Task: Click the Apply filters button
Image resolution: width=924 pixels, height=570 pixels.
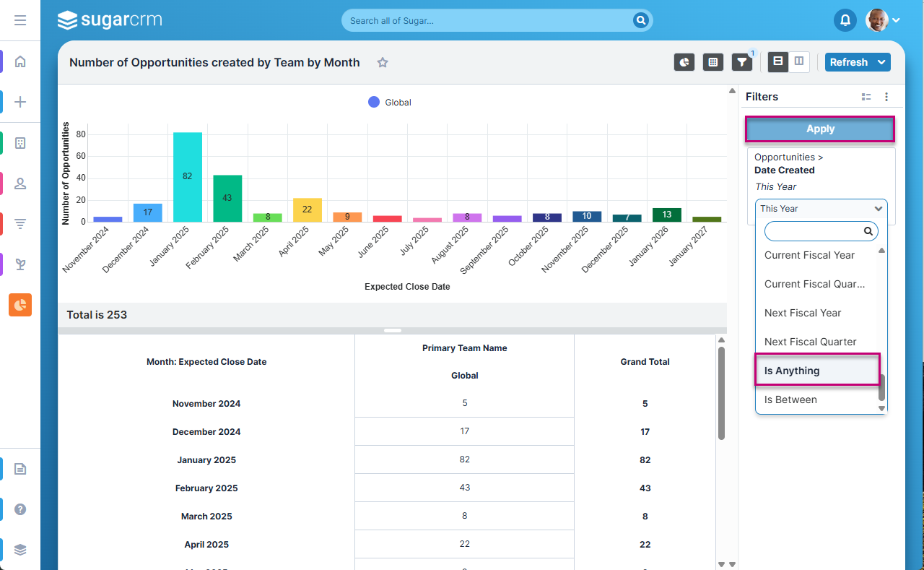Action: [820, 129]
